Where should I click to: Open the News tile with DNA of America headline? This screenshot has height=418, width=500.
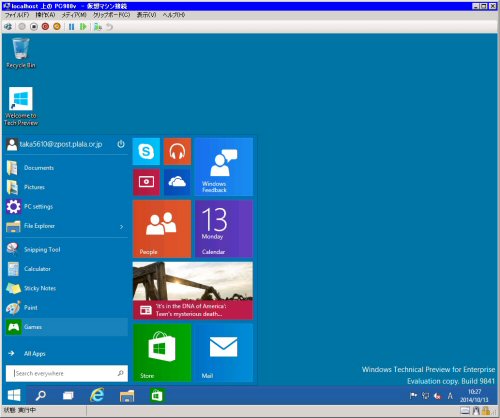193,291
